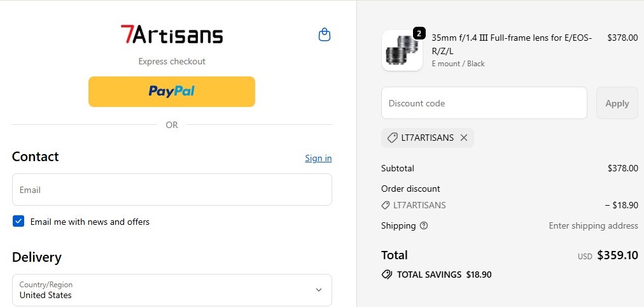
Task: Follow the Sign in link
Action: click(x=318, y=158)
